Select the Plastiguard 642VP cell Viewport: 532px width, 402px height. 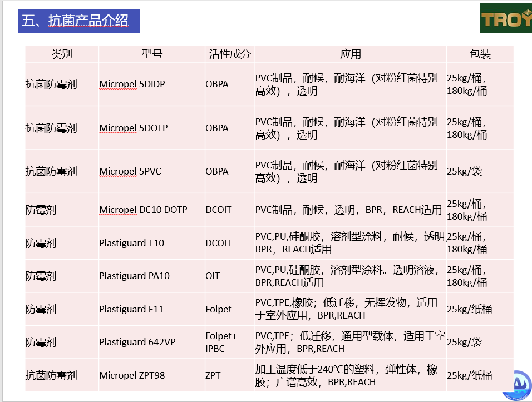[x=137, y=342]
